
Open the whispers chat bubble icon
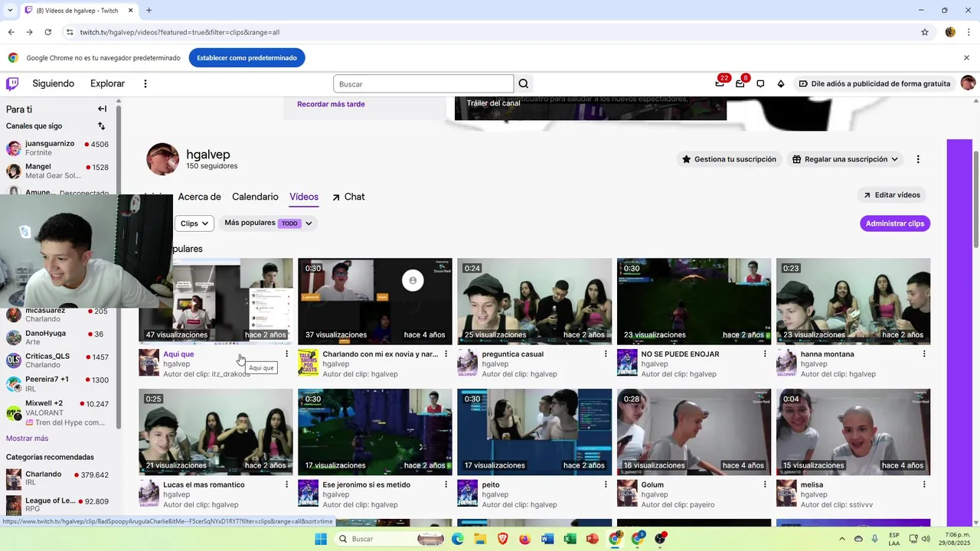tap(760, 83)
